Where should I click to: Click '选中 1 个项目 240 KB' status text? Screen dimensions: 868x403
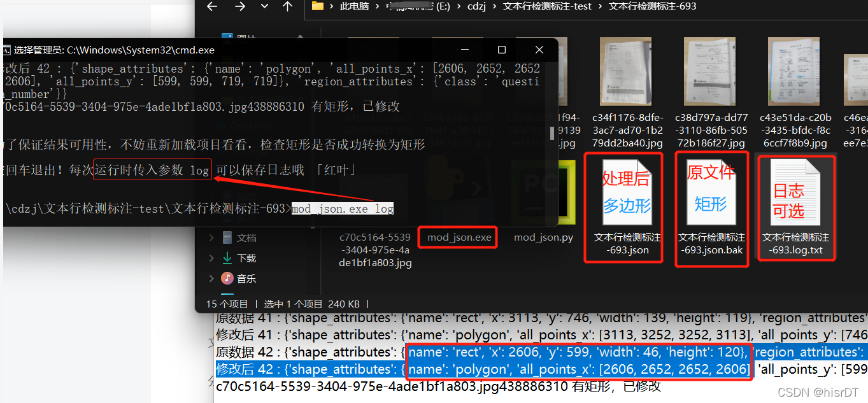[x=312, y=304]
